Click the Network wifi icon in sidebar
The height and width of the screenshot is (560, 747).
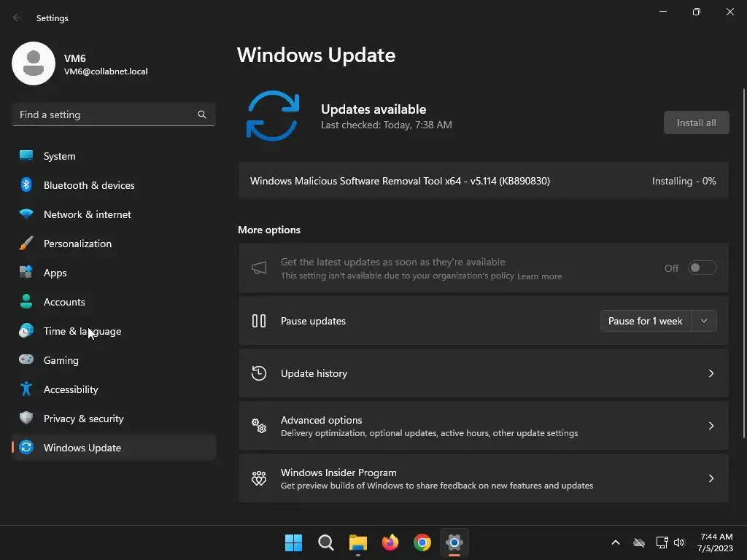click(x=26, y=214)
